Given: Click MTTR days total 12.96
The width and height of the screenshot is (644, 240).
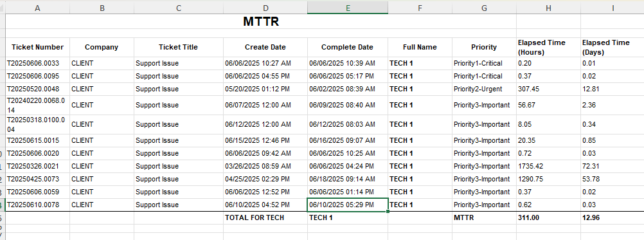Looking at the screenshot, I should 613,218.
